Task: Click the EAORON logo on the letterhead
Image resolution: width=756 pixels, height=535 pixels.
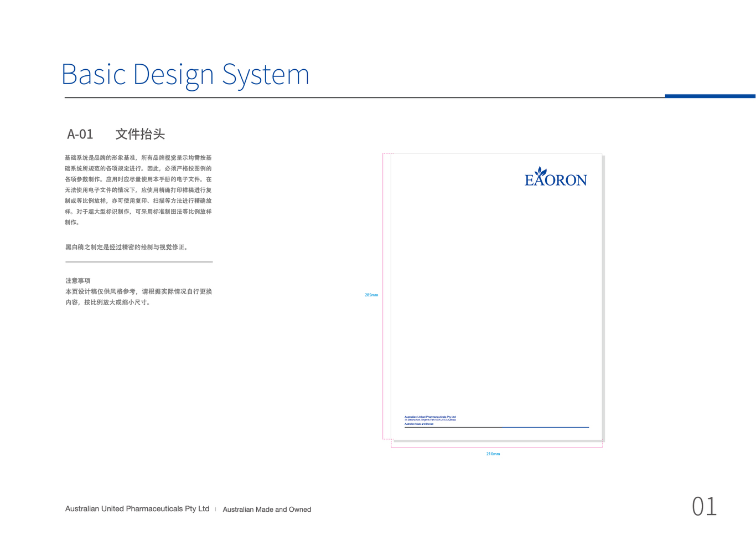Action: (556, 177)
